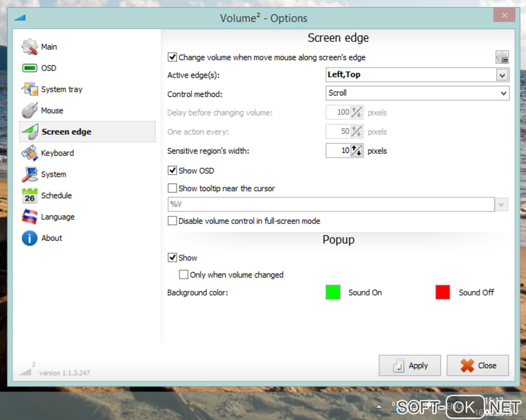Uncheck the Show OSD checkbox
Viewport: 526px width, 420px height.
point(172,171)
